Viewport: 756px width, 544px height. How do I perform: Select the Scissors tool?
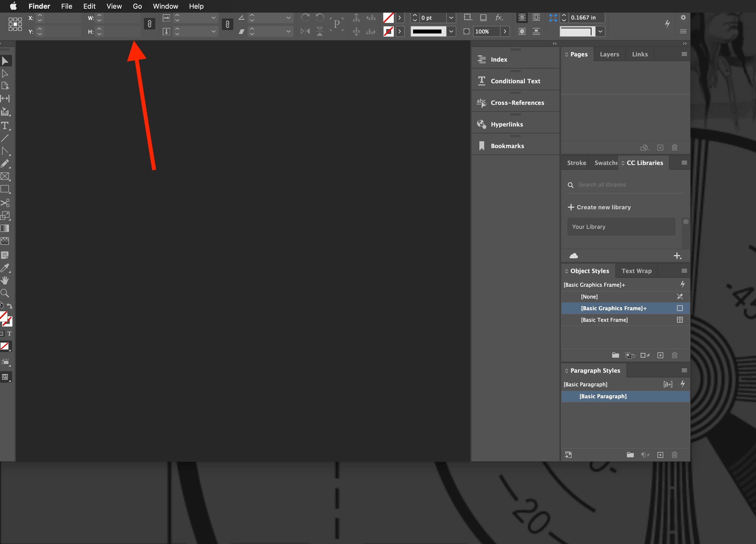click(5, 202)
